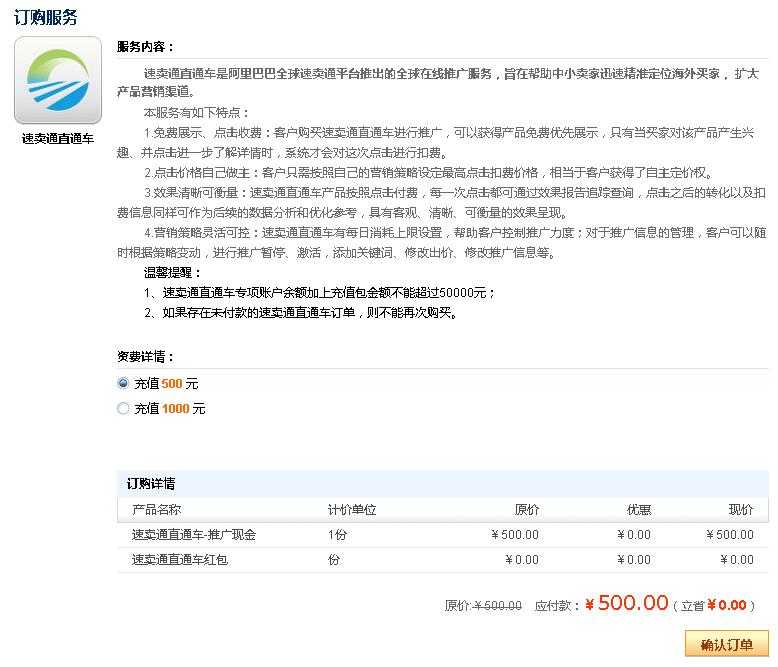This screenshot has height=667, width=778.
Task: Click the 订购服务 page heading
Action: click(x=46, y=17)
